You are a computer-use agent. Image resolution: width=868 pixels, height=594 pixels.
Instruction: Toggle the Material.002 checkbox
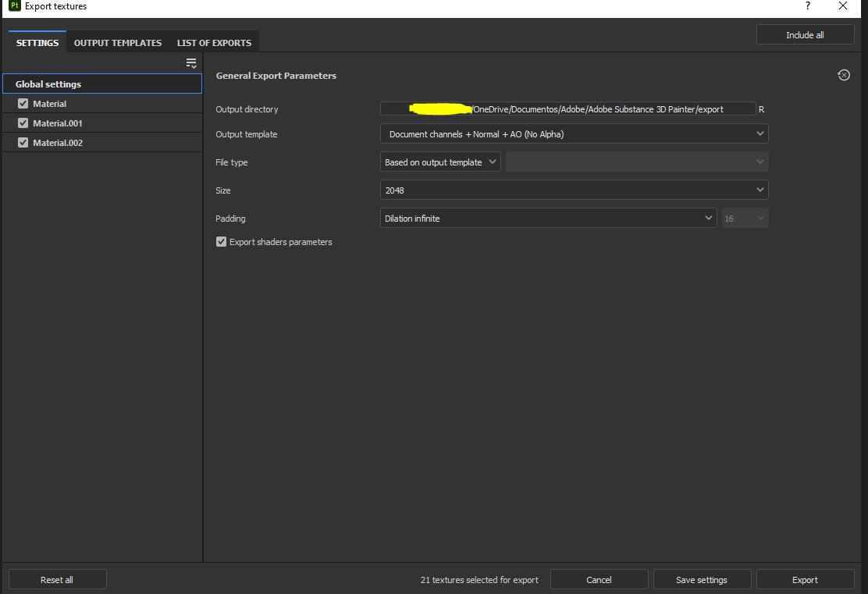pos(23,142)
